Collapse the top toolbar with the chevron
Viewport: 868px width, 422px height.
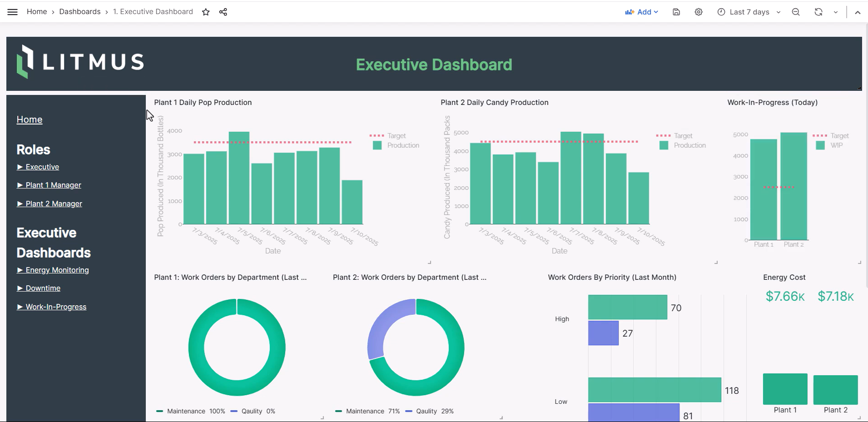[858, 12]
